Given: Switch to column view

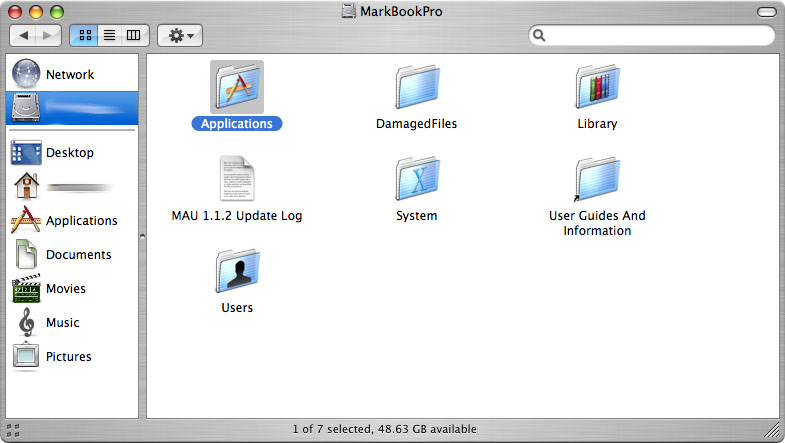Looking at the screenshot, I should coord(134,35).
